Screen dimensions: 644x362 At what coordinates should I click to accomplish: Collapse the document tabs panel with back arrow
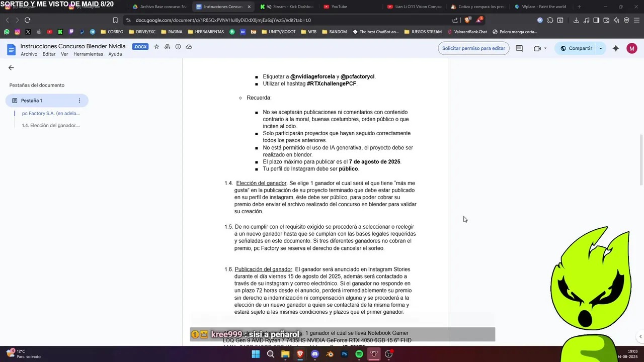[11, 67]
